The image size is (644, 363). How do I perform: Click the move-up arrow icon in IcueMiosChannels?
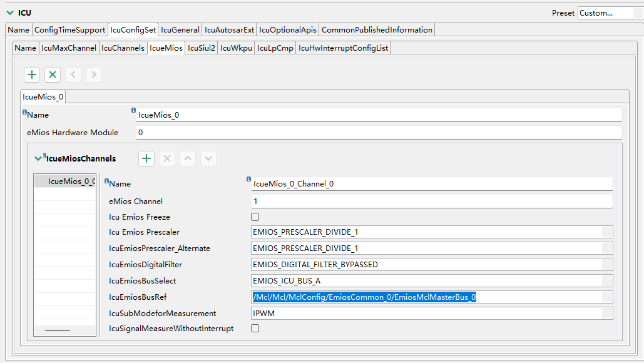tap(187, 158)
